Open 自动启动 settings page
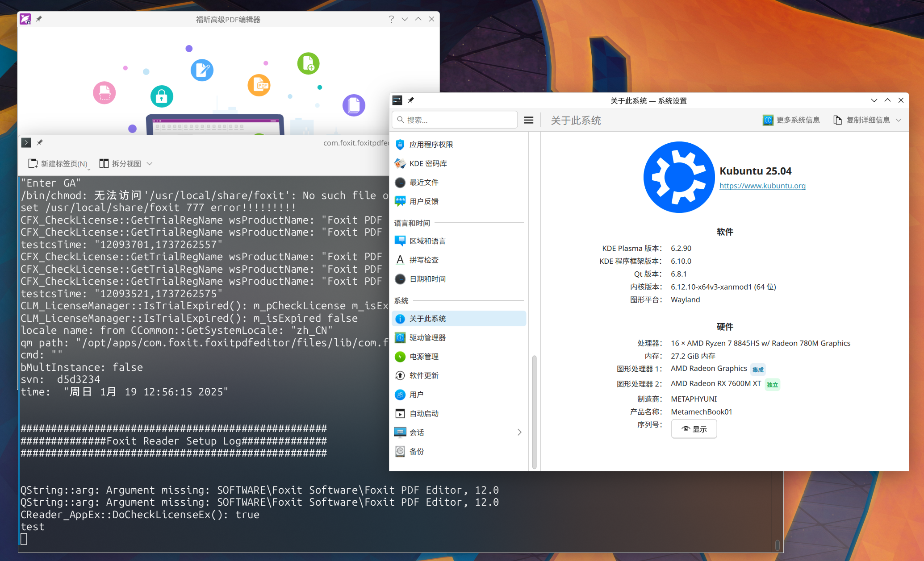Image resolution: width=924 pixels, height=561 pixels. click(x=459, y=413)
